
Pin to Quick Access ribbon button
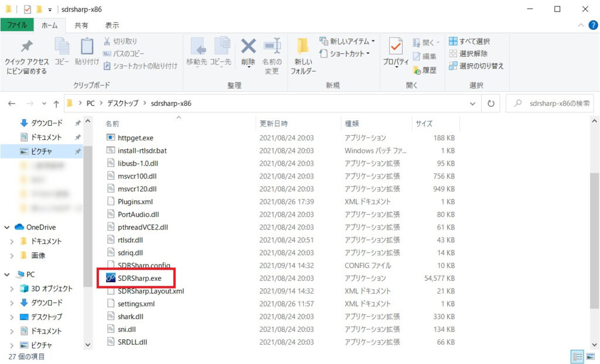pos(26,57)
